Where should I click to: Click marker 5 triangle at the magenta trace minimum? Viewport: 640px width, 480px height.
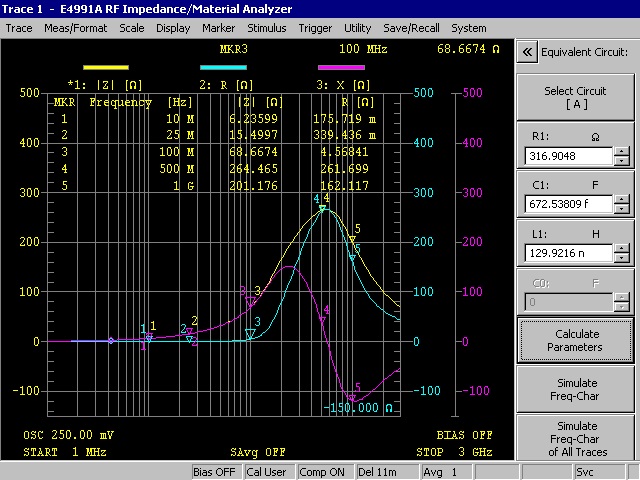point(352,397)
